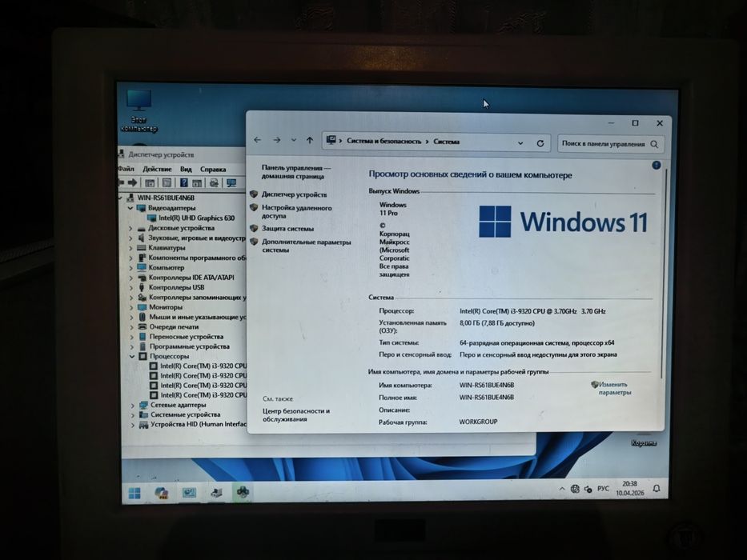Expand Сетевые адаптеры node
The image size is (747, 560).
click(132, 406)
